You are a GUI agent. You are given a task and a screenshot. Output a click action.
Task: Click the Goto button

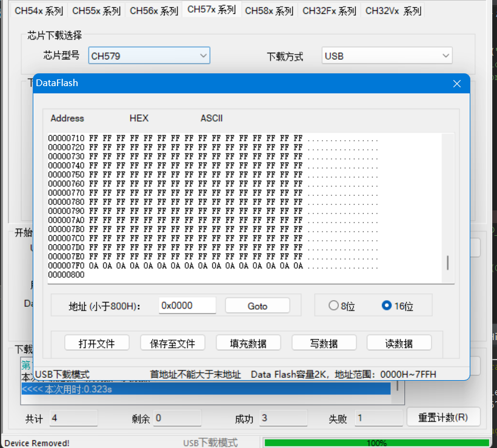257,306
